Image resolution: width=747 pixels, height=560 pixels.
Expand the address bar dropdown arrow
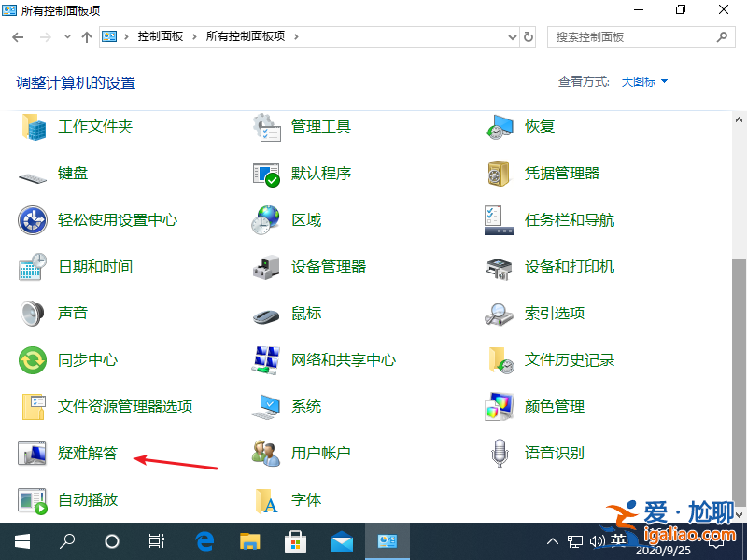pos(510,38)
